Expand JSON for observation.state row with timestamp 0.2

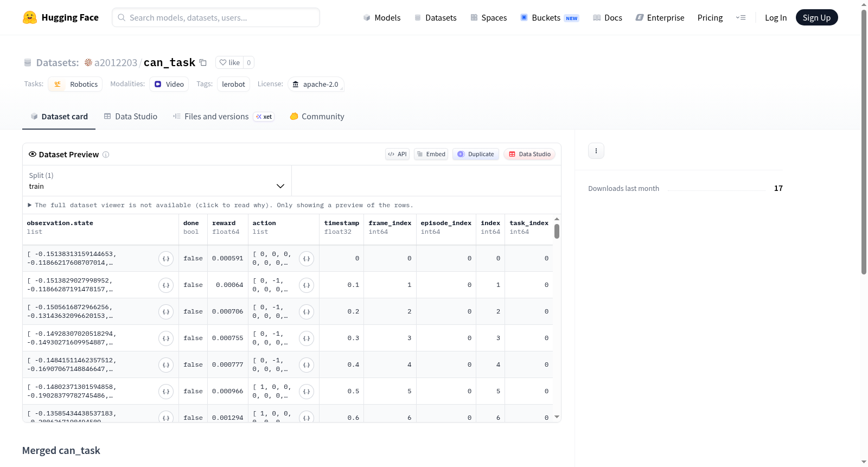[x=166, y=312]
